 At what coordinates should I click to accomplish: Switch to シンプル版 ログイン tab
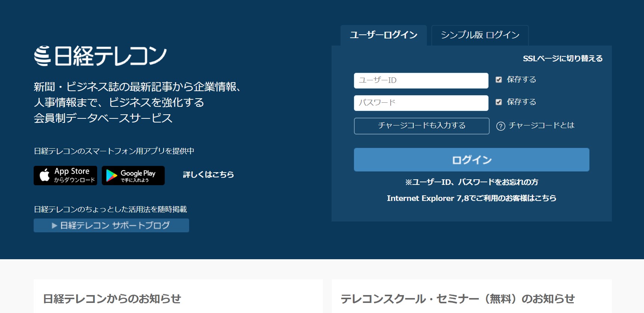click(x=480, y=35)
